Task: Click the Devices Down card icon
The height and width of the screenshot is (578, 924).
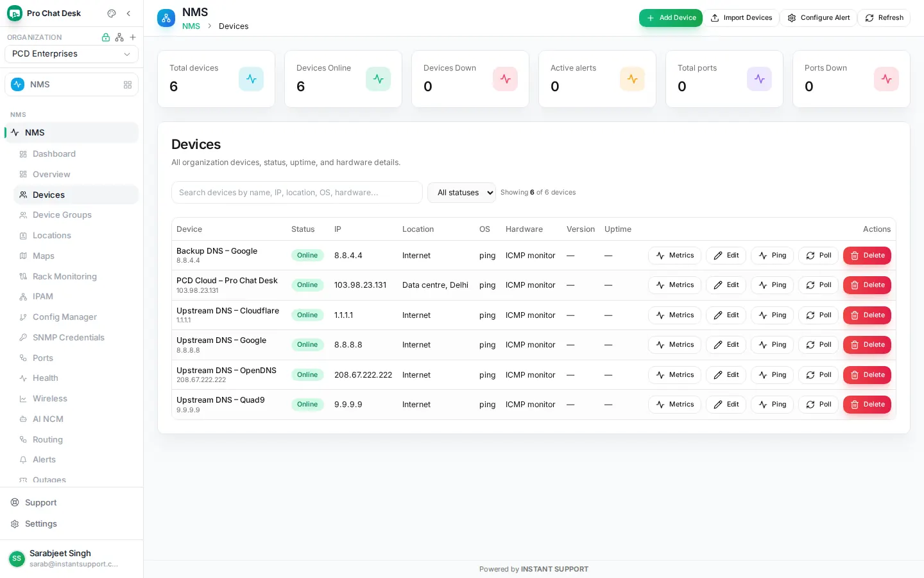Action: click(x=505, y=79)
